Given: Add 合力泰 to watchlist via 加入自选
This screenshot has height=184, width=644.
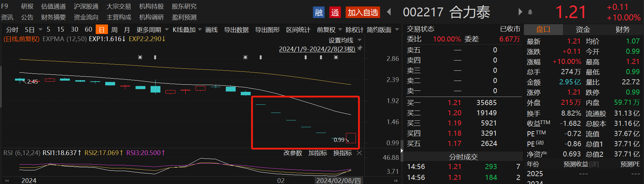Looking at the screenshot, I should (363, 13).
